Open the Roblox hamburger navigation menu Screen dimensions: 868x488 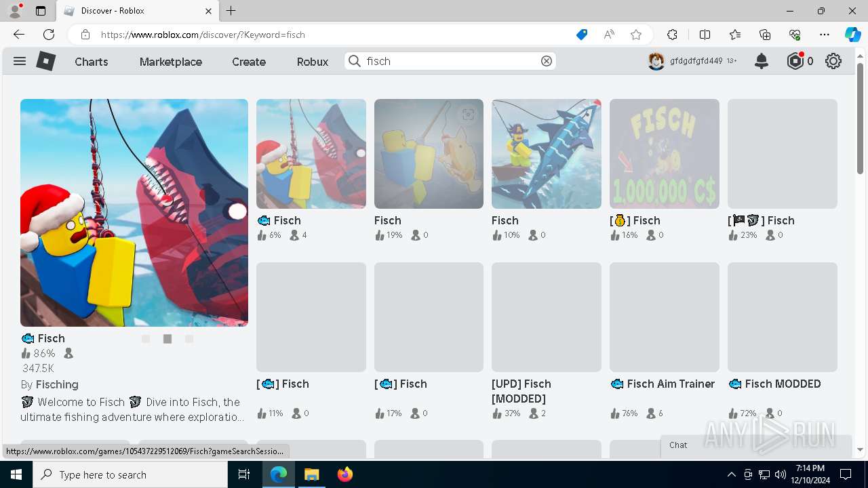[x=20, y=61]
